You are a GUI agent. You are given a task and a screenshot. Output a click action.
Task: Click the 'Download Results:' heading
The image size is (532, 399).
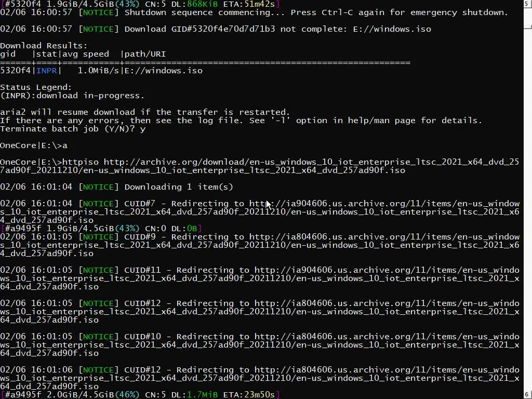point(44,46)
